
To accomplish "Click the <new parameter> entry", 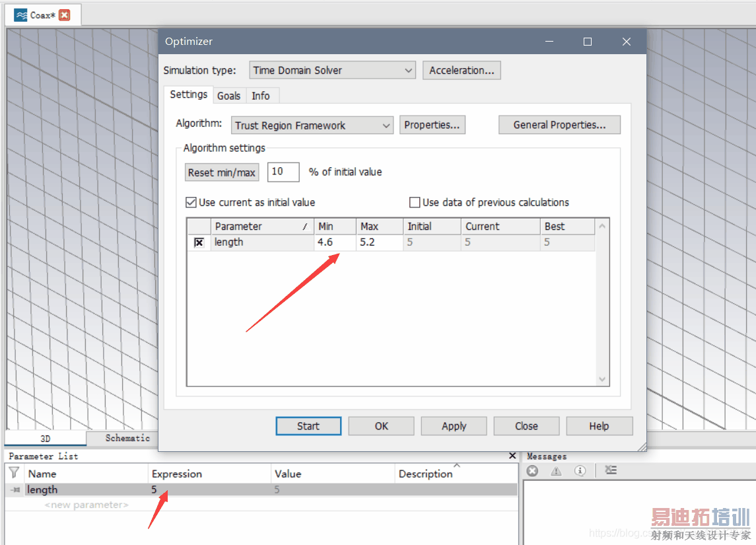I will 86,505.
